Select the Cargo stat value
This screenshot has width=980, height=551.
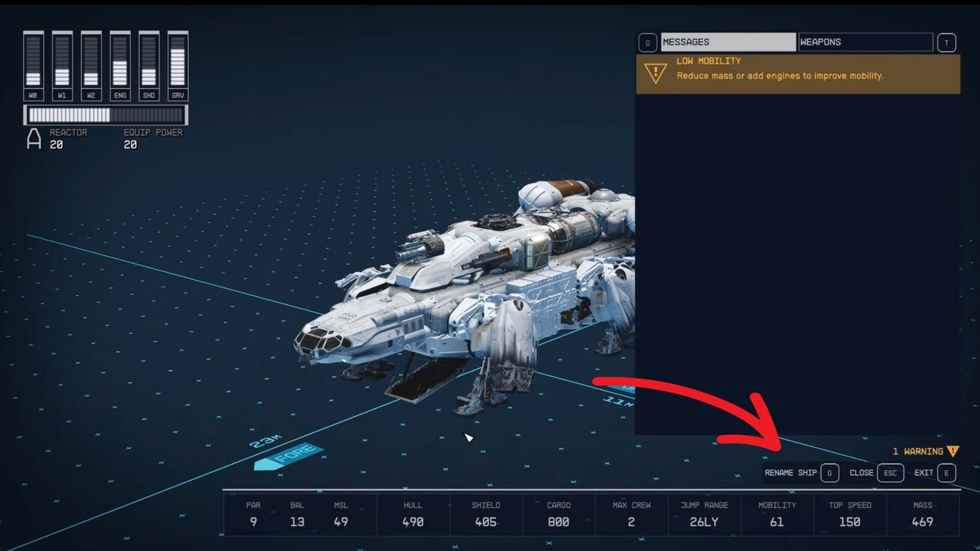tap(559, 522)
